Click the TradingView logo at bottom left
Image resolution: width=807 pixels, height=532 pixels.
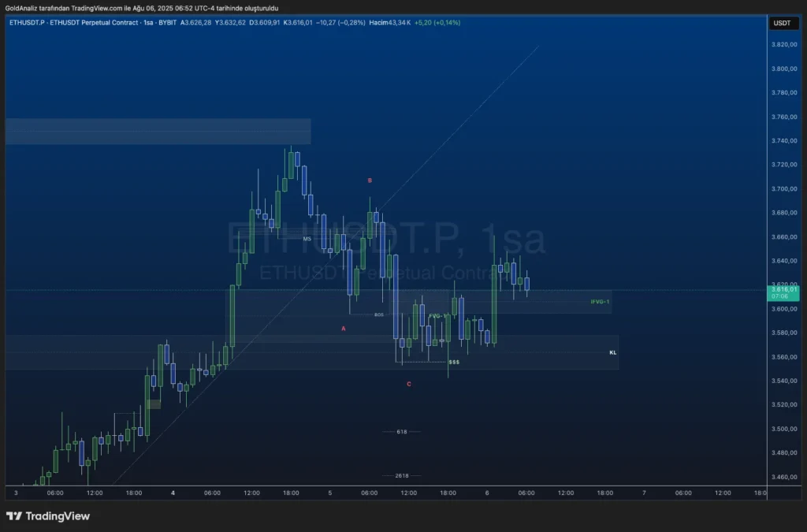(x=48, y=516)
